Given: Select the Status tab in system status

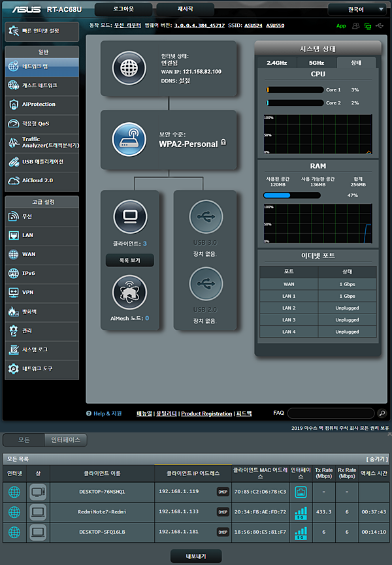Looking at the screenshot, I should [x=356, y=63].
